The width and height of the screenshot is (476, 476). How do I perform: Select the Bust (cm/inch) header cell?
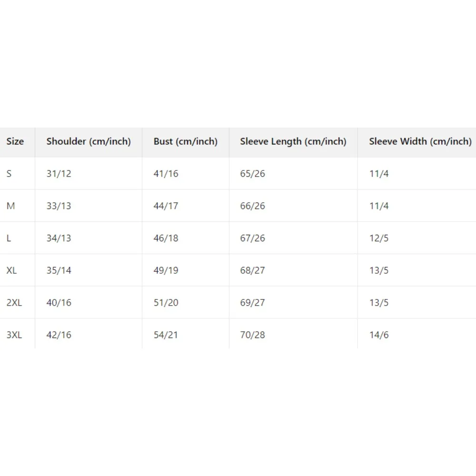click(185, 141)
